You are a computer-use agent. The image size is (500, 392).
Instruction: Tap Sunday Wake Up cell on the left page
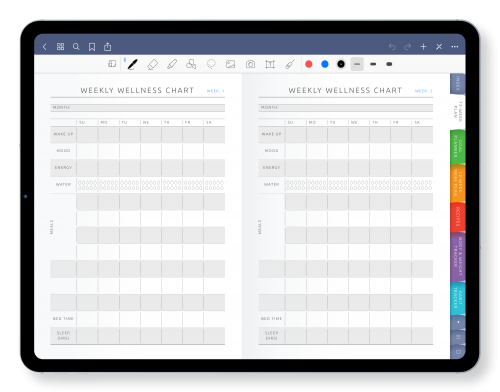87,135
